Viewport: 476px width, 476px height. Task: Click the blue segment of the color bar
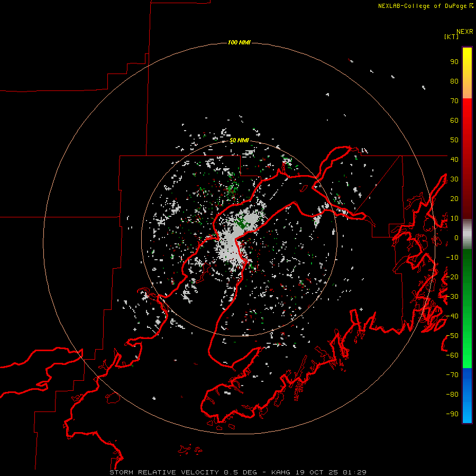467,395
